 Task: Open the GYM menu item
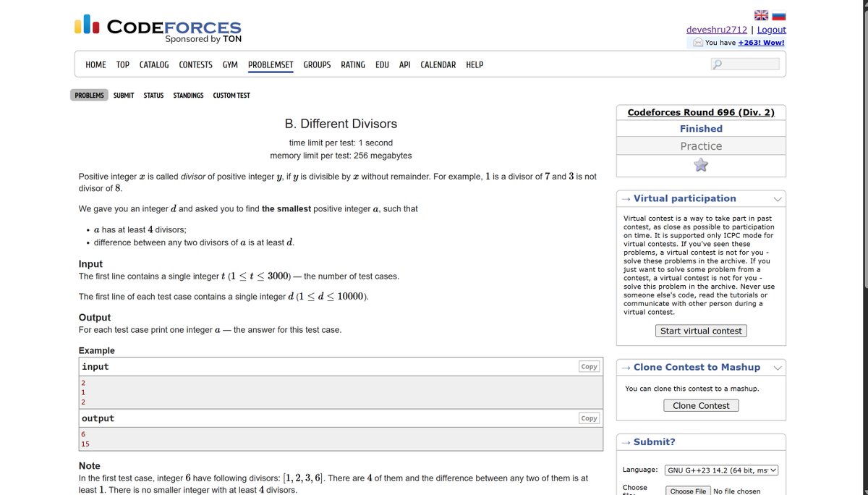[x=230, y=64]
